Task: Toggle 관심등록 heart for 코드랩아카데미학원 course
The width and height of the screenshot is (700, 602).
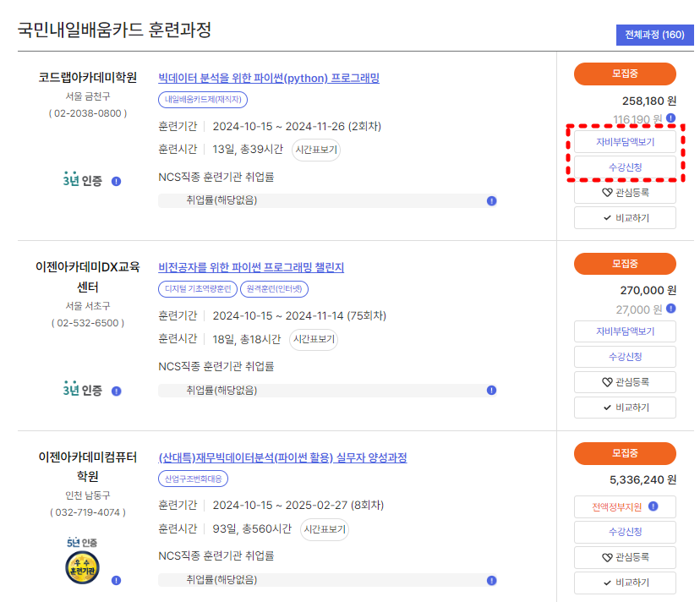Action: coord(625,193)
